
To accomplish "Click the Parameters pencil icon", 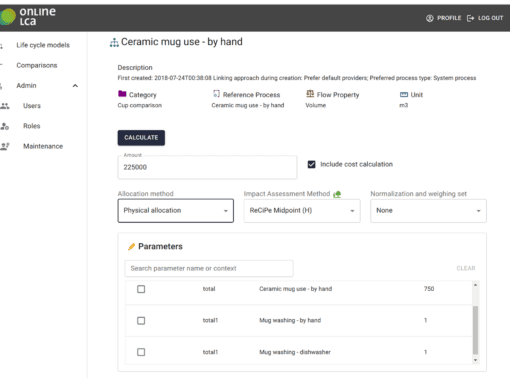I will click(132, 247).
